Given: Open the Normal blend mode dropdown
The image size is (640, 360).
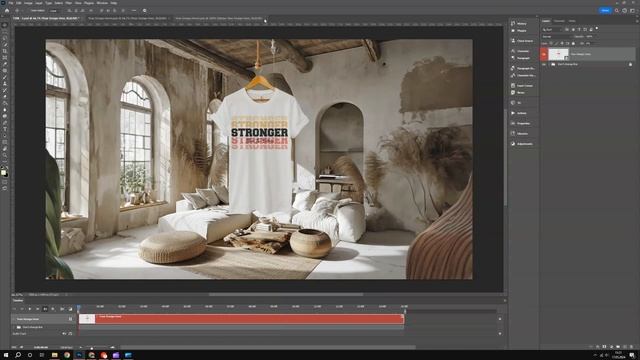Looking at the screenshot, I should coord(557,37).
